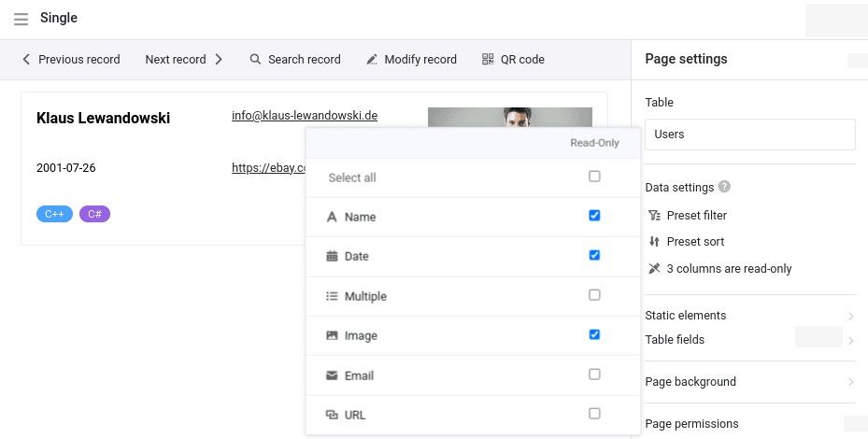Click the read-only columns pin icon
868x439 pixels.
tap(655, 269)
